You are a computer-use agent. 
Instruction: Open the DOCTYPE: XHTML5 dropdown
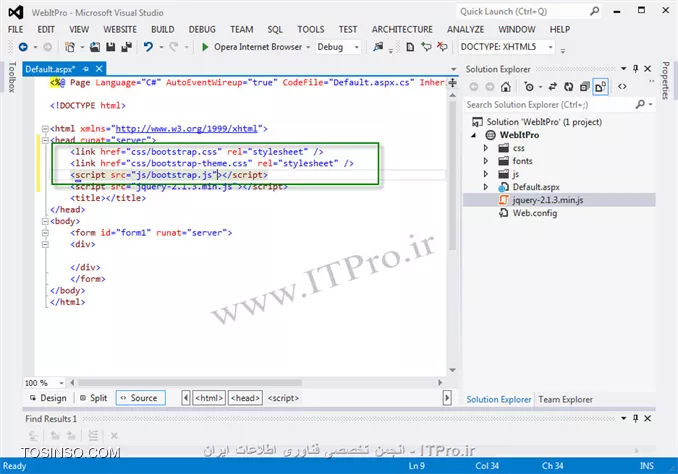pyautogui.click(x=550, y=47)
